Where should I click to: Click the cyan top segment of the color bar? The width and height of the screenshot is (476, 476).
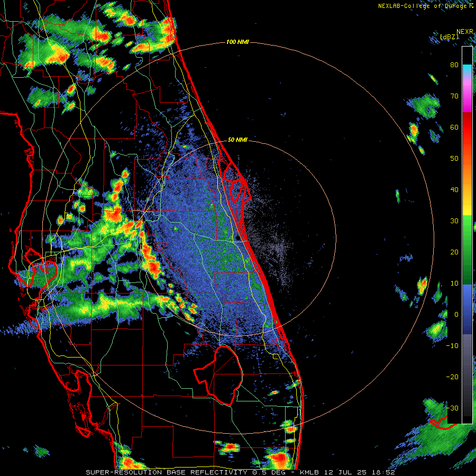[467, 70]
